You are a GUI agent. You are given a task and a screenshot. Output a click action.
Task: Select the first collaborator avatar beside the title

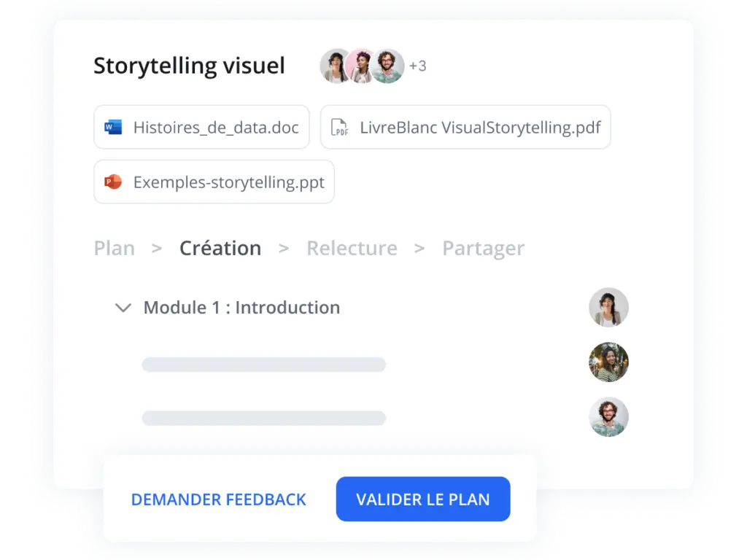(336, 66)
